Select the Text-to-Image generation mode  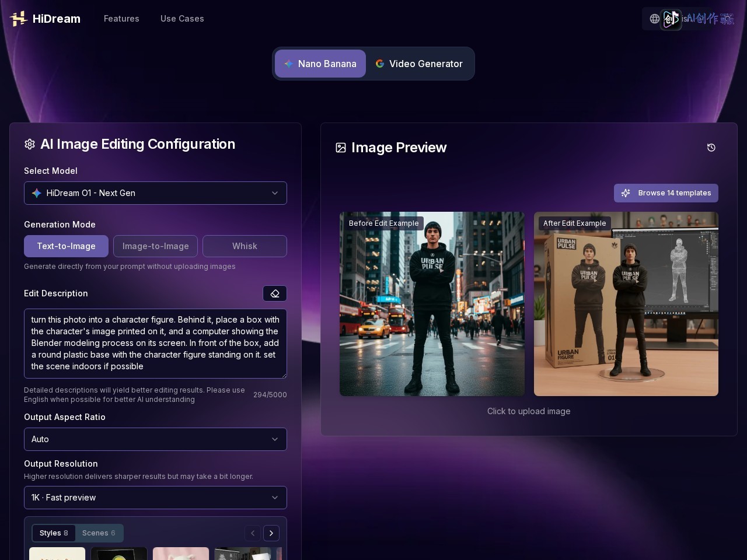[x=66, y=246]
